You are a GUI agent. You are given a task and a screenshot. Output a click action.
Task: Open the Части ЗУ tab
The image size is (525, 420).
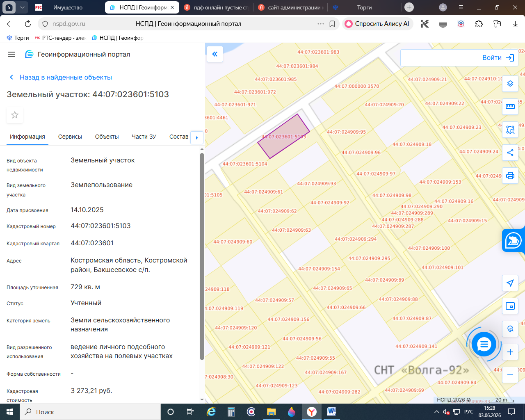[x=144, y=137]
